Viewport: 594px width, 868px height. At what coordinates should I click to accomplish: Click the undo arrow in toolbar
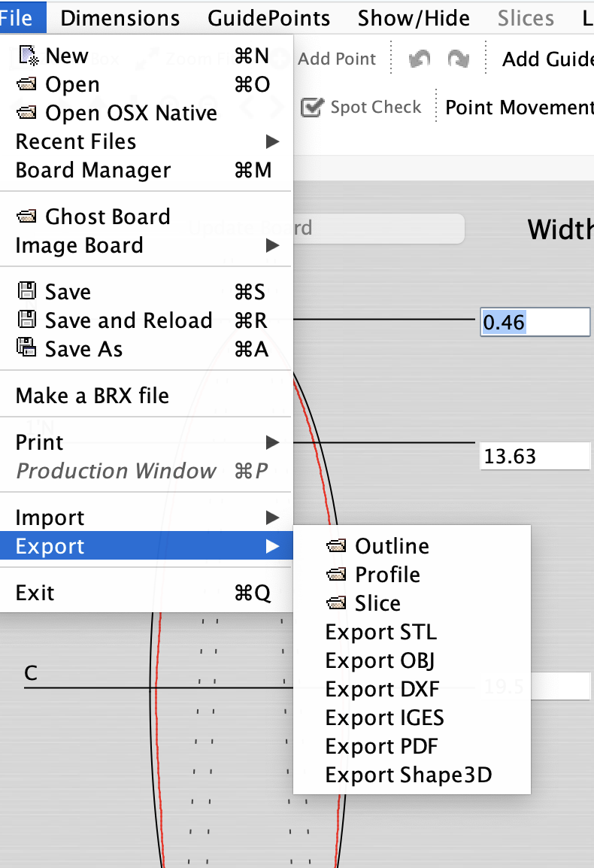(x=420, y=59)
